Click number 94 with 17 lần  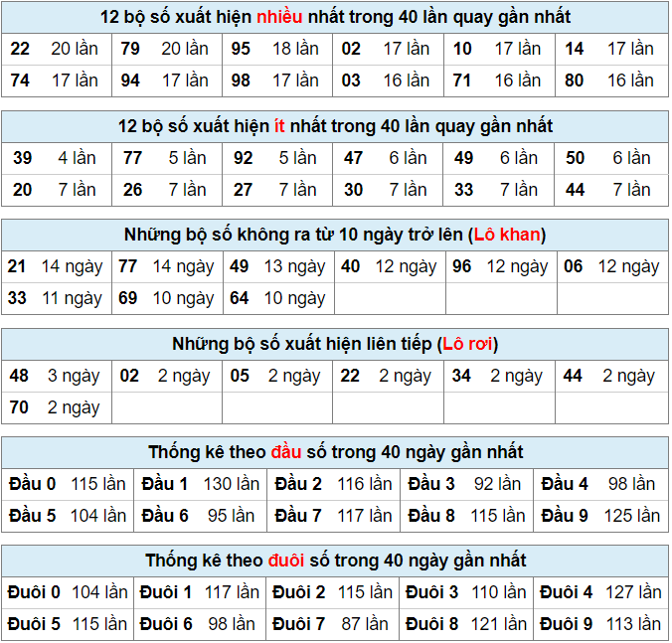click(167, 80)
